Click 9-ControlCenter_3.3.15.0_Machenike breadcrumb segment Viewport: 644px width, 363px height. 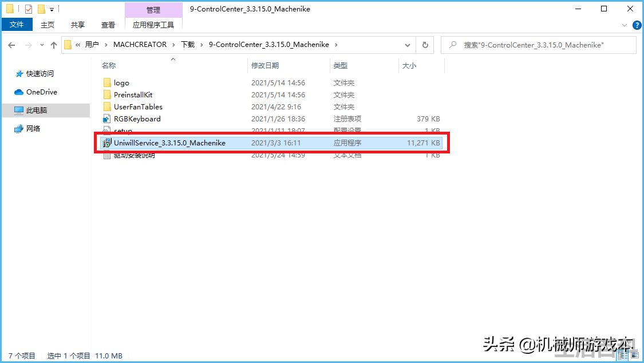(x=269, y=45)
